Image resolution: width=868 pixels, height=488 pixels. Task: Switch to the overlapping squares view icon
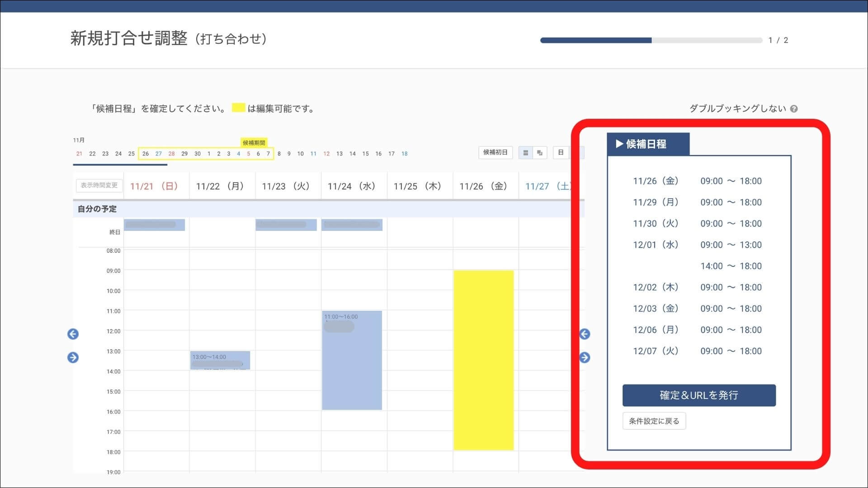(540, 153)
